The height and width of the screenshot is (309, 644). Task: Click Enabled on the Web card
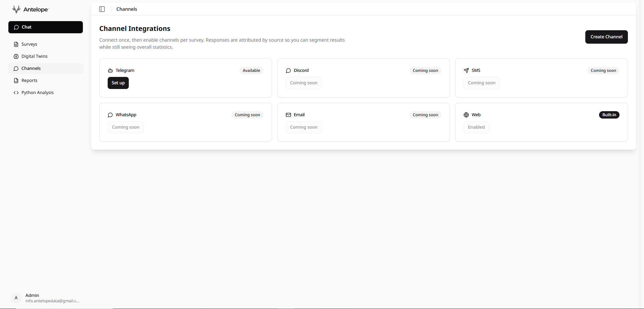[476, 127]
